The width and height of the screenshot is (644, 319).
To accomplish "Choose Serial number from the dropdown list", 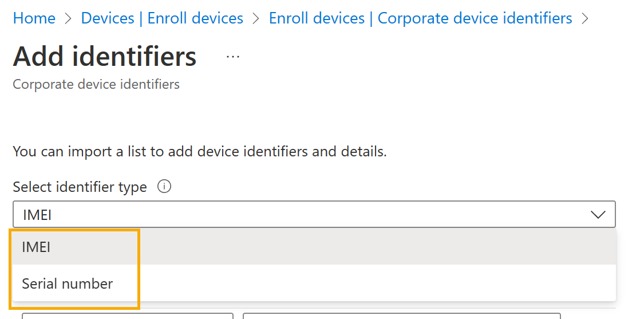I will (x=314, y=283).
